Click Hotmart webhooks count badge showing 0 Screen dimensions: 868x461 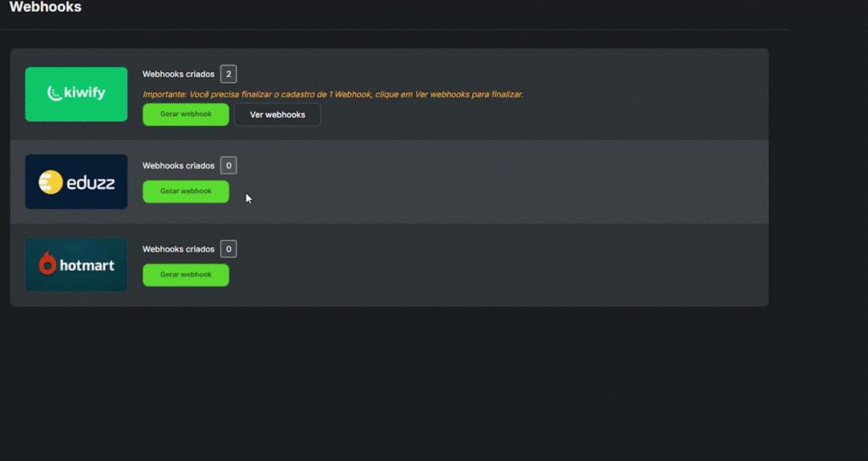(228, 249)
